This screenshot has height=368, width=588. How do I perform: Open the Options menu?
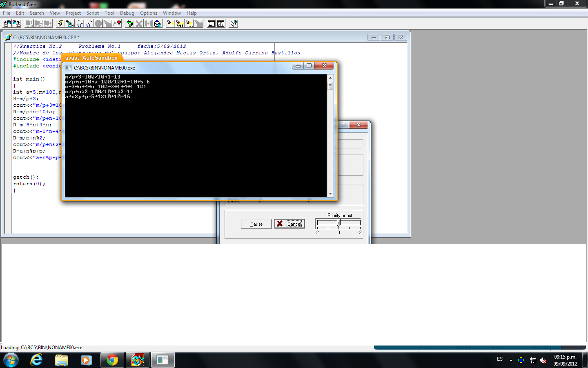149,13
